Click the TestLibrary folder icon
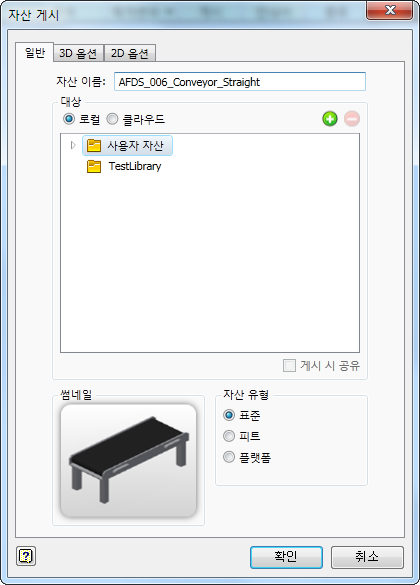 point(94,166)
